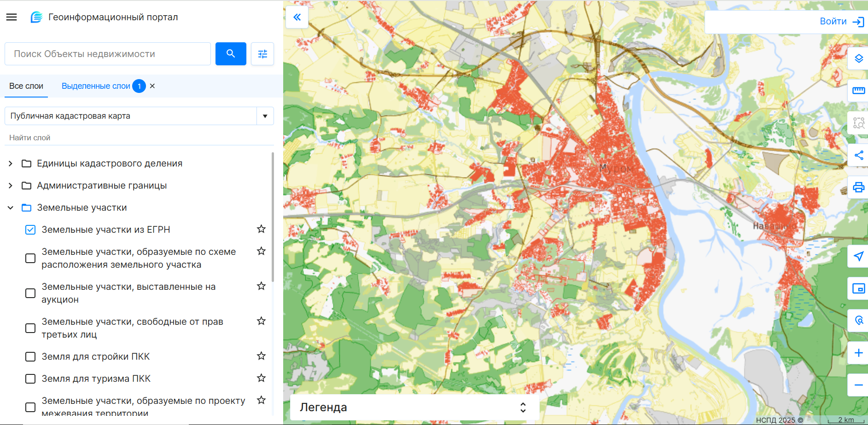The image size is (868, 425).
Task: Open search filter settings icon
Action: tap(262, 54)
